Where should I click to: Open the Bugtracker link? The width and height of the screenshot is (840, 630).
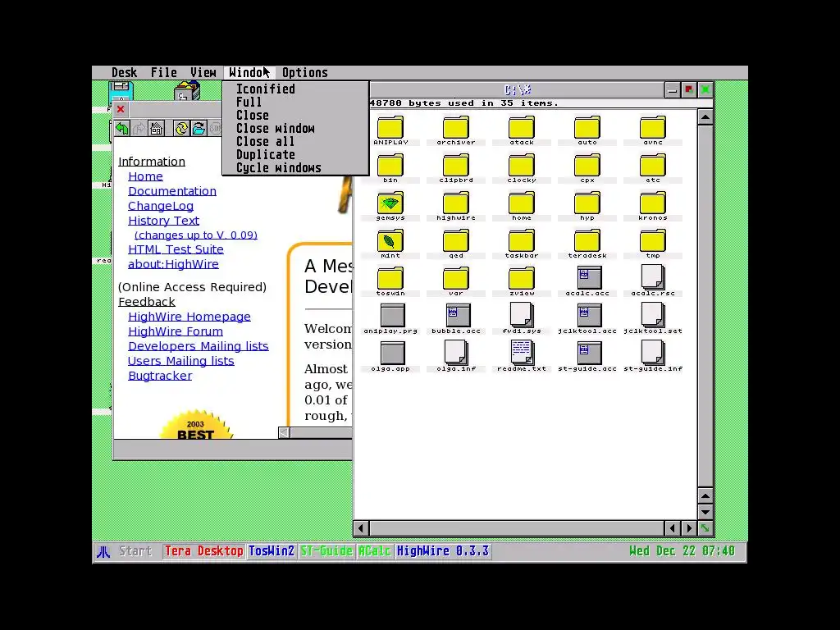(160, 376)
